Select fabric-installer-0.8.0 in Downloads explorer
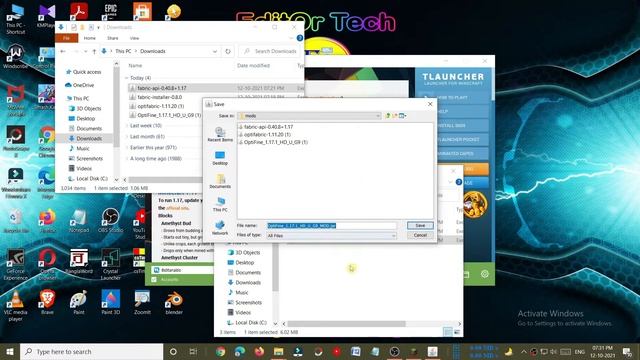This screenshot has height=360, width=640. click(156, 97)
